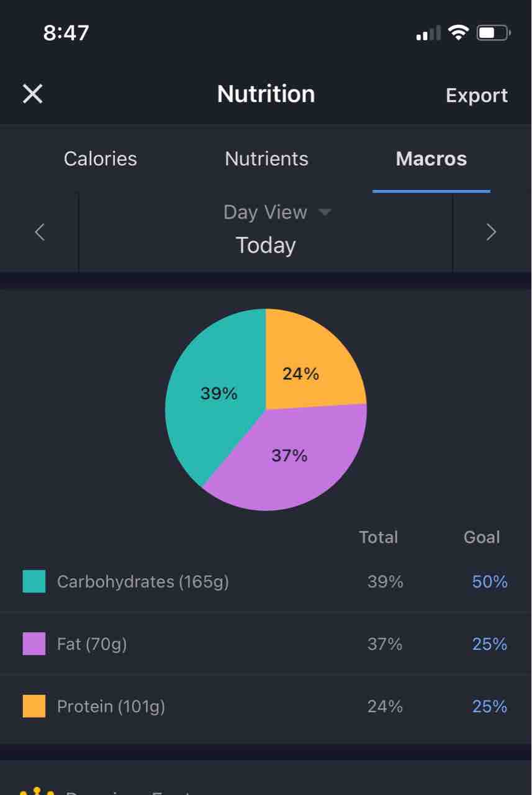Go to the next day arrow
Screen dimensions: 532x795
point(491,232)
